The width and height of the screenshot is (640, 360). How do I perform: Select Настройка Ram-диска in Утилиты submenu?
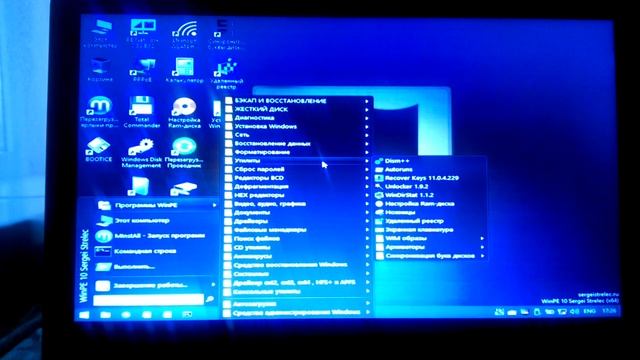(414, 204)
